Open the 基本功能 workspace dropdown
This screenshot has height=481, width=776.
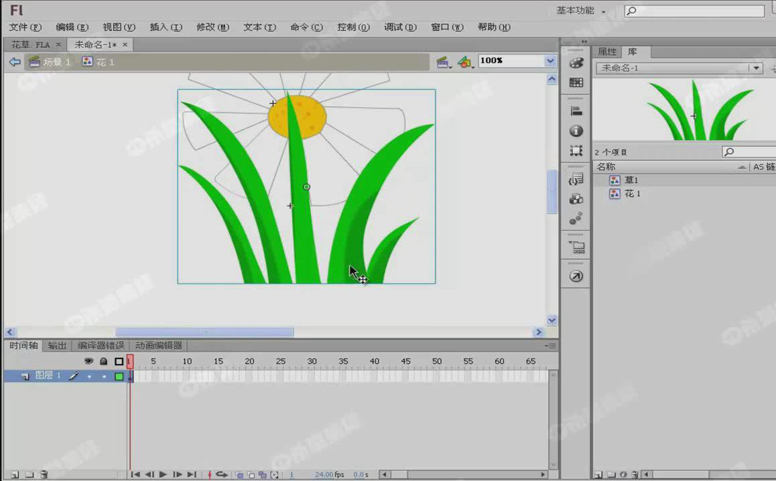click(x=581, y=10)
